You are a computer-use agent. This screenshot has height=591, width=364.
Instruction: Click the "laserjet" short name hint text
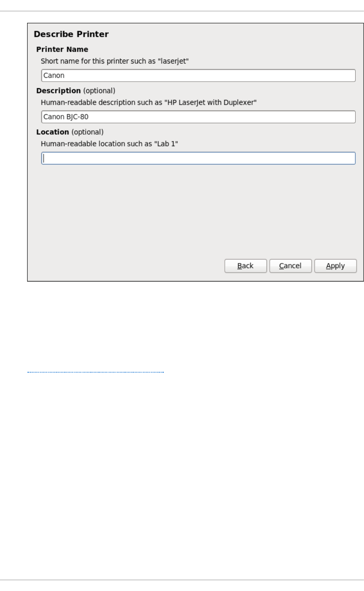tap(115, 61)
